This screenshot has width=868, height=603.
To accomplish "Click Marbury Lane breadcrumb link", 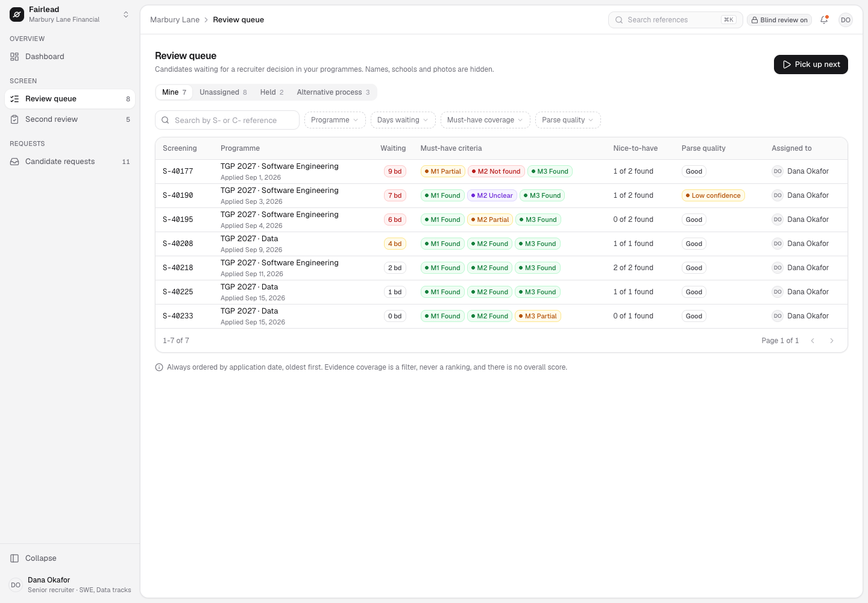I will click(175, 20).
